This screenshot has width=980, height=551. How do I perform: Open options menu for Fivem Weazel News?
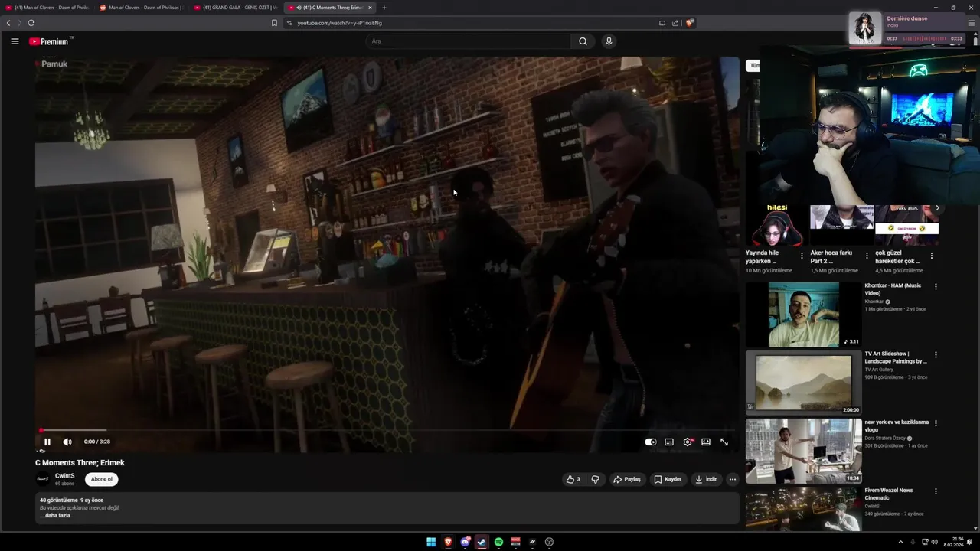[x=936, y=491]
